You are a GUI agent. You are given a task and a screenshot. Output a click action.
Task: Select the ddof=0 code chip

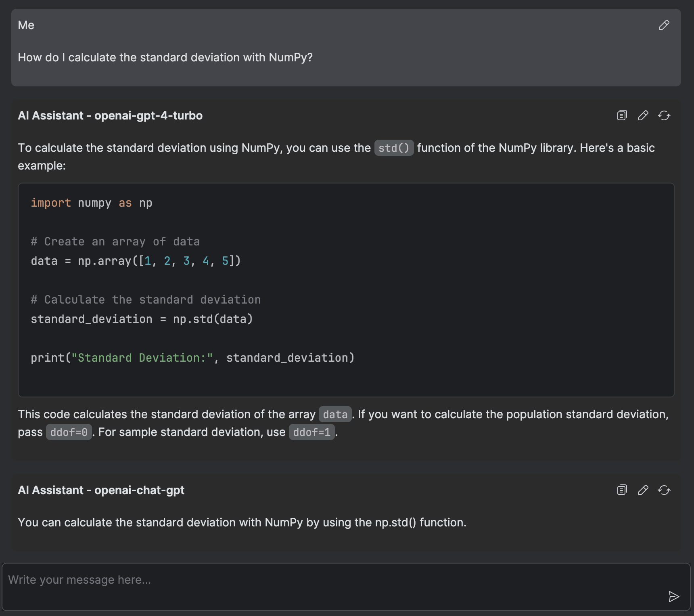coord(69,432)
